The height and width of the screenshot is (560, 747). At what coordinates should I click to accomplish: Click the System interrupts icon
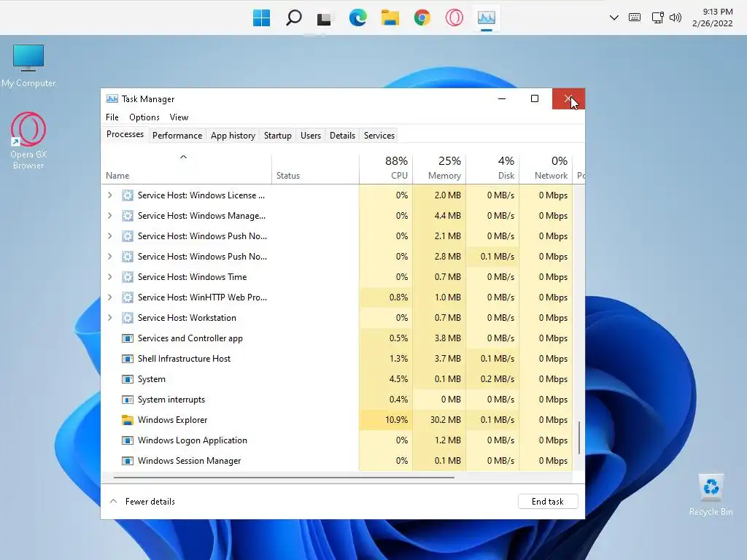point(127,400)
